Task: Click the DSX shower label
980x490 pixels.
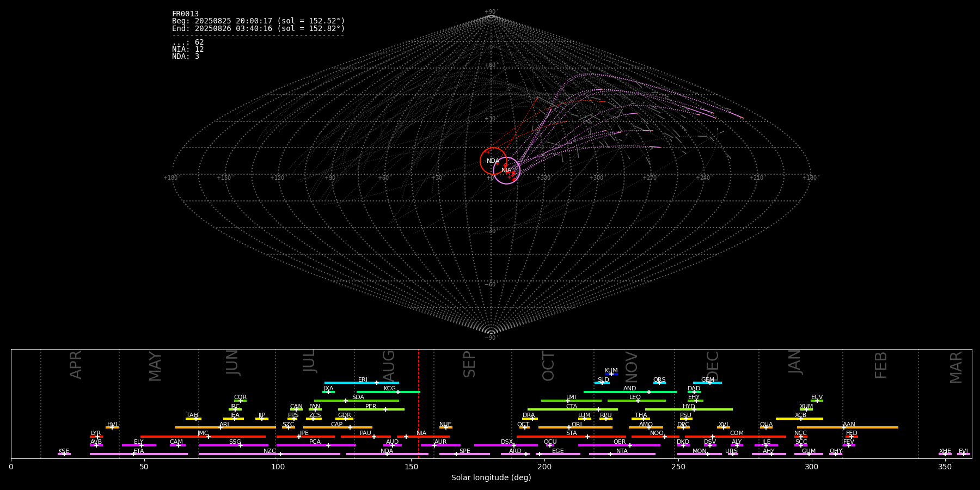Action: click(507, 442)
